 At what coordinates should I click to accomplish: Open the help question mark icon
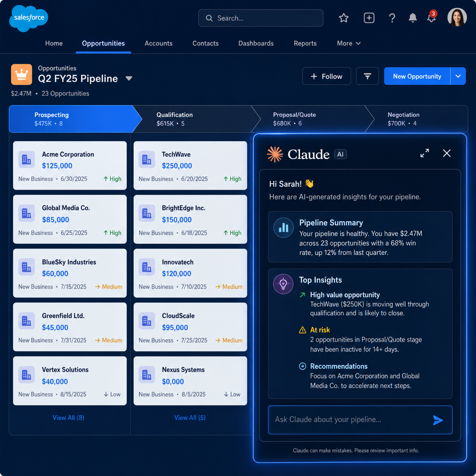click(x=392, y=18)
